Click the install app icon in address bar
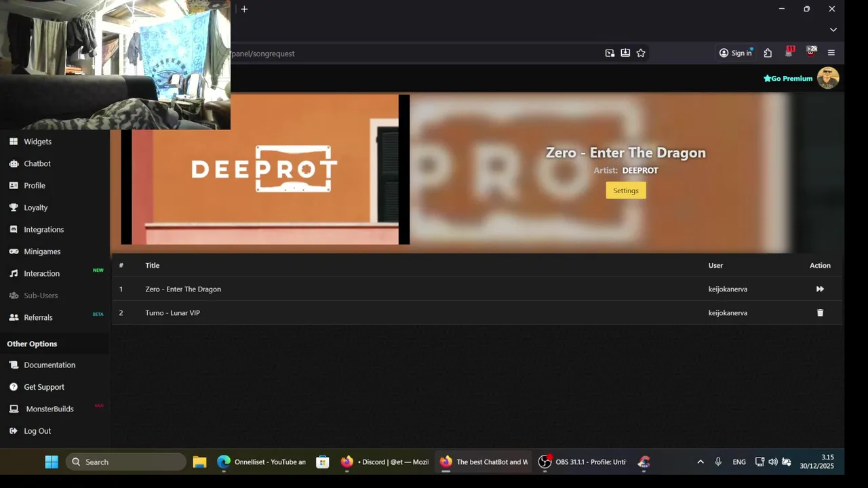868x488 pixels. (625, 53)
